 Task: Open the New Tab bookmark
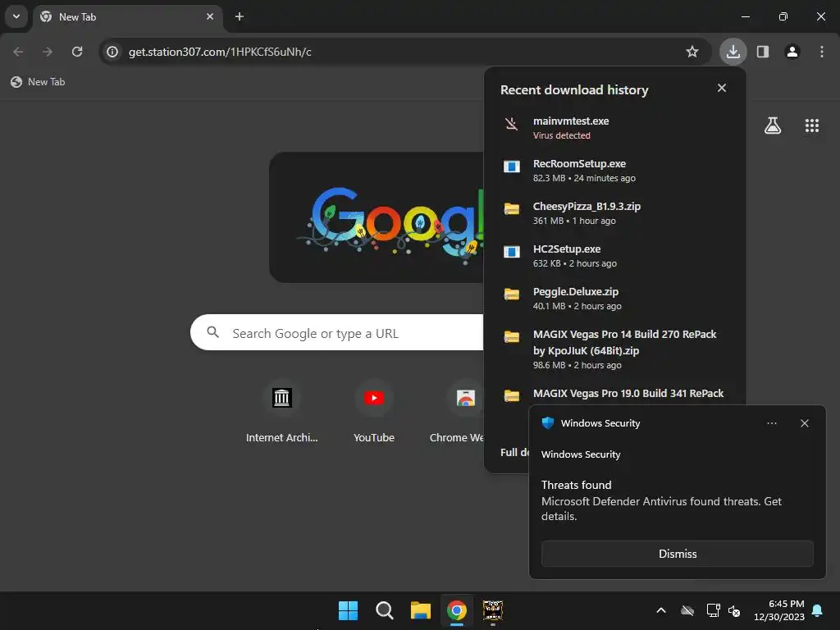(38, 82)
